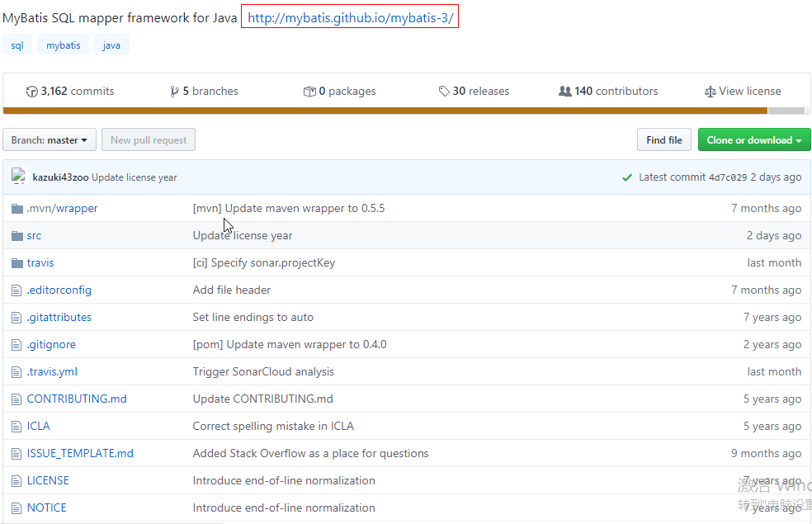The height and width of the screenshot is (524, 812).
Task: Open commit 'Correct spelling mistake in ICLA'
Action: [x=273, y=426]
